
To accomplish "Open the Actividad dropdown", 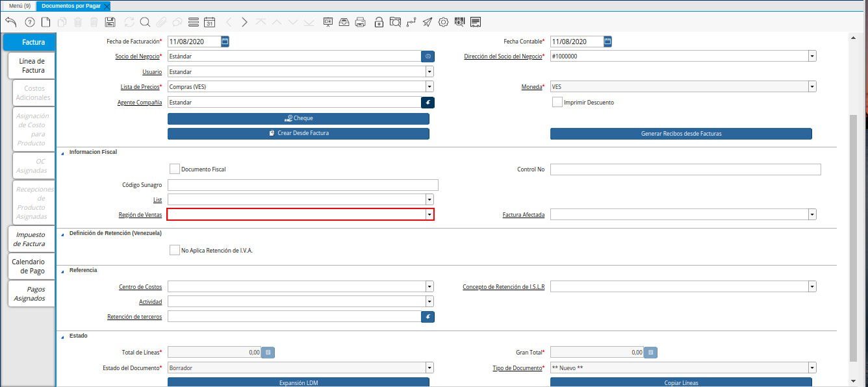I will point(429,301).
